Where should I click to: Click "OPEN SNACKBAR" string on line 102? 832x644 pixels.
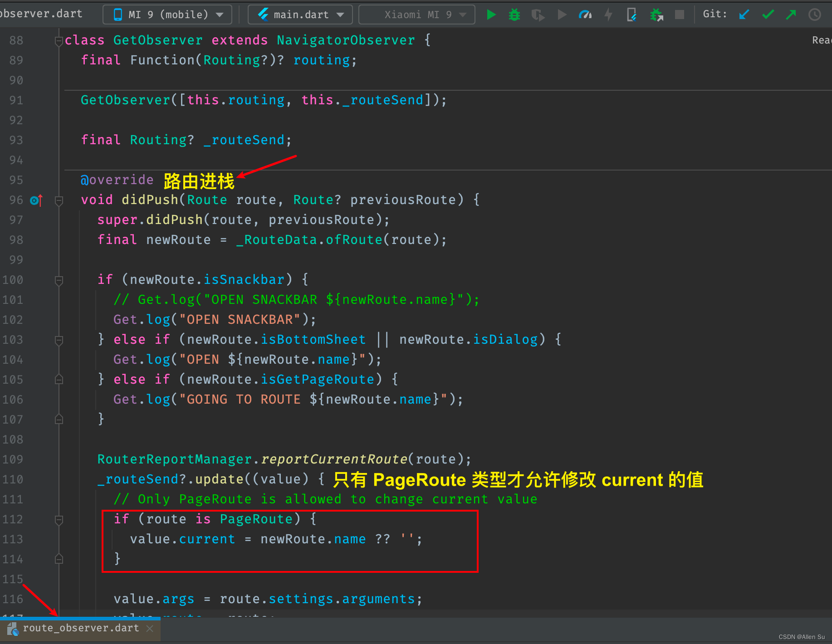[240, 320]
